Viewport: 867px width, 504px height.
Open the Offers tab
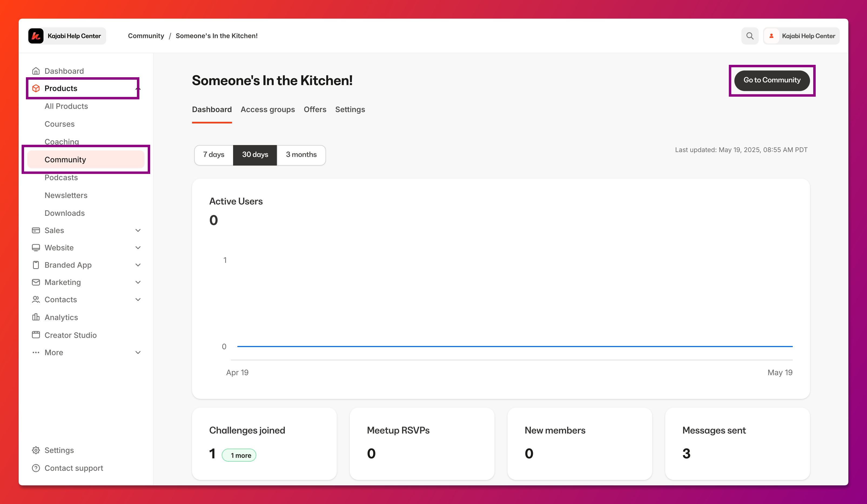(x=315, y=109)
